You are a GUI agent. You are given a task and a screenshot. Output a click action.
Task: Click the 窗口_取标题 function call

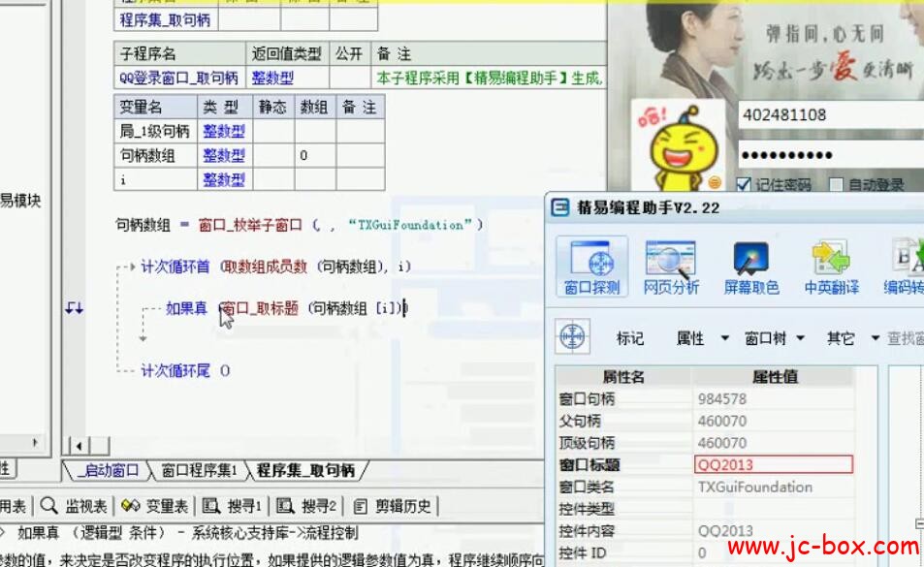260,308
